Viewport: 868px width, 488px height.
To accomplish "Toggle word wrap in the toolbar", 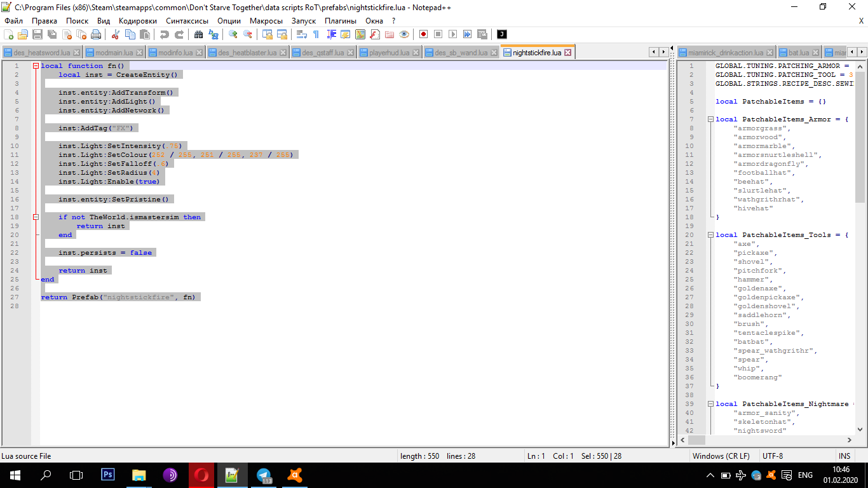I will click(x=302, y=34).
